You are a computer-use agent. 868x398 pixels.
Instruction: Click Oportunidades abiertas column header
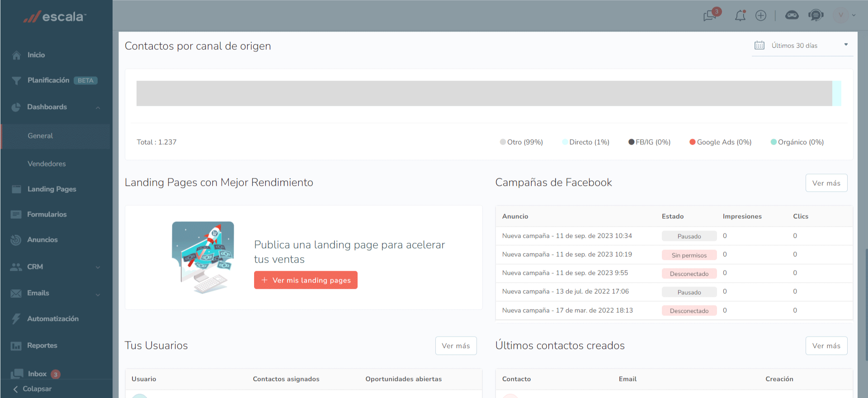tap(404, 379)
